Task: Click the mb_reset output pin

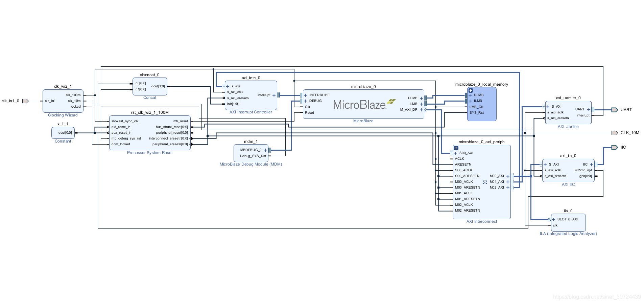Action: coord(181,121)
